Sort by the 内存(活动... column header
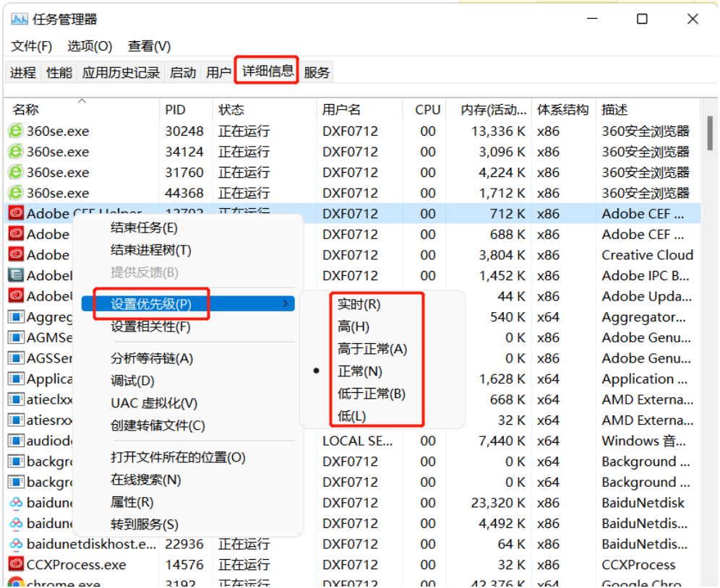 [x=489, y=109]
